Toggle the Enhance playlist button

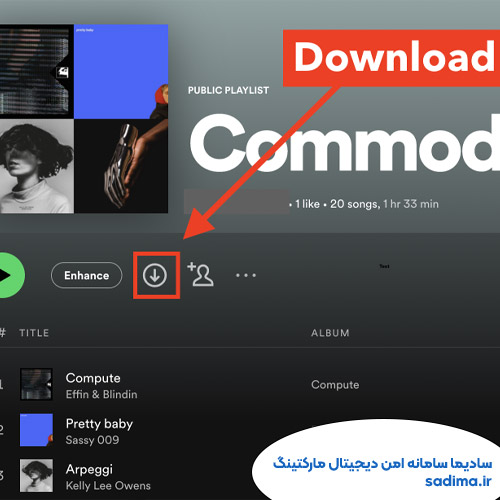click(87, 275)
